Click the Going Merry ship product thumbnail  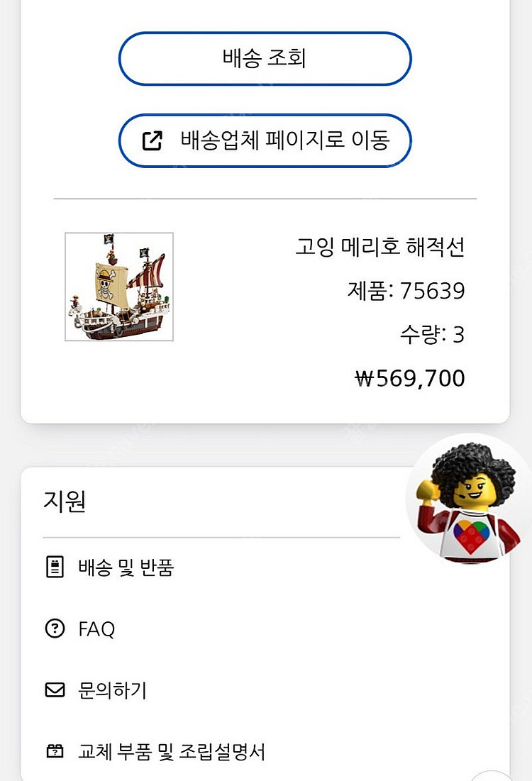(x=119, y=287)
